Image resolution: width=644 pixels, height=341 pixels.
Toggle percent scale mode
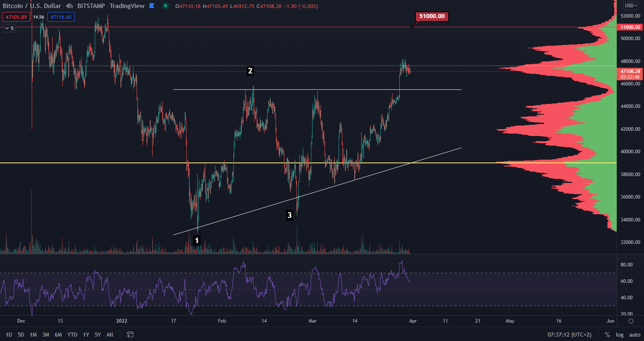point(607,335)
